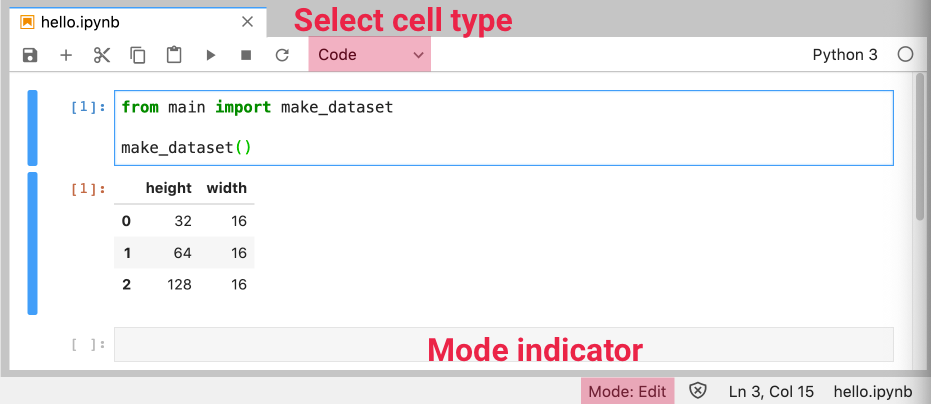The image size is (931, 404).
Task: Close the hello.ipynb tab
Action: (x=248, y=21)
